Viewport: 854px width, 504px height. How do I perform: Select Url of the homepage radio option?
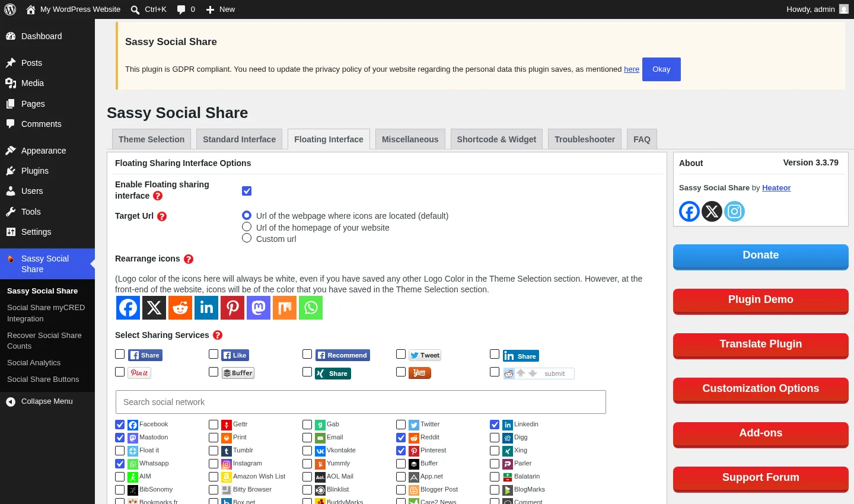point(247,227)
